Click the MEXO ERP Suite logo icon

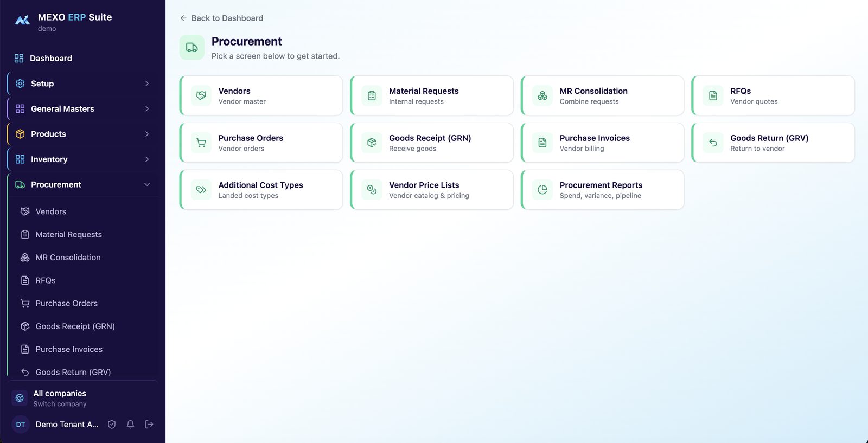tap(22, 21)
